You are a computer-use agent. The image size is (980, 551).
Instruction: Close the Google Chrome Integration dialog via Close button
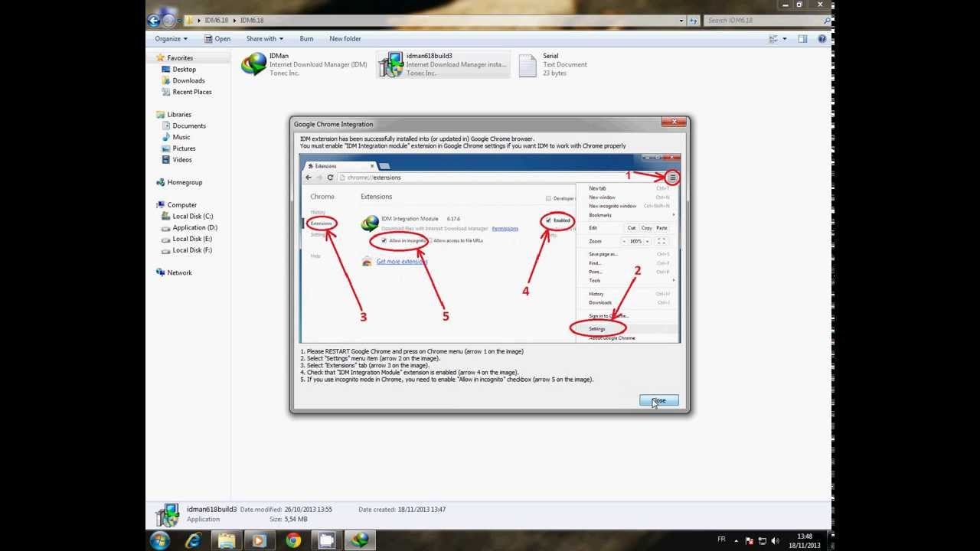point(659,401)
